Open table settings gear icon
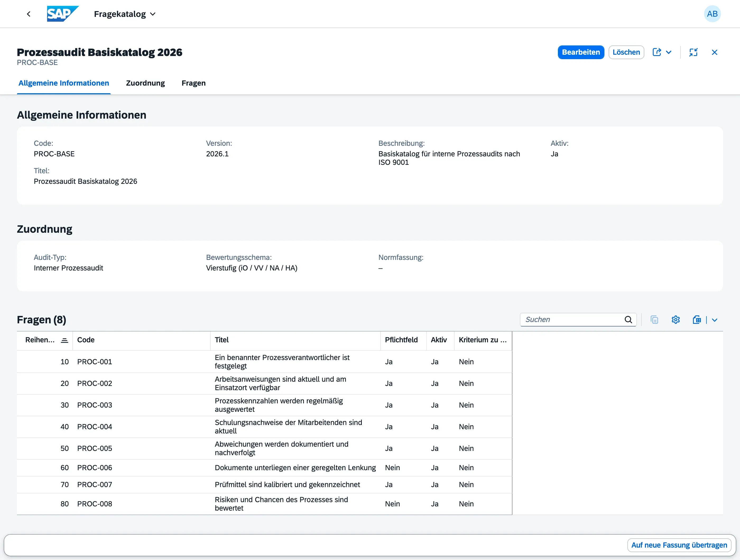Viewport: 740px width, 560px height. tap(676, 320)
